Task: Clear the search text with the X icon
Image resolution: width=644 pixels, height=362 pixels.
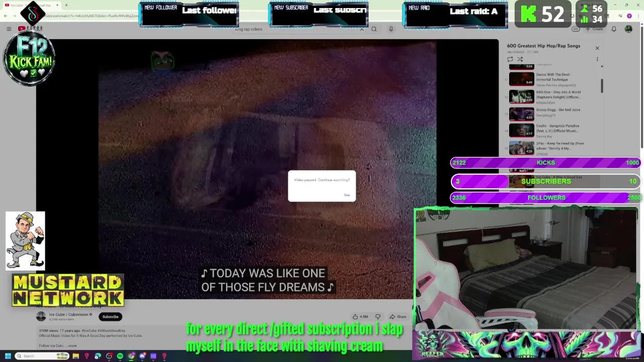Action: (361, 29)
